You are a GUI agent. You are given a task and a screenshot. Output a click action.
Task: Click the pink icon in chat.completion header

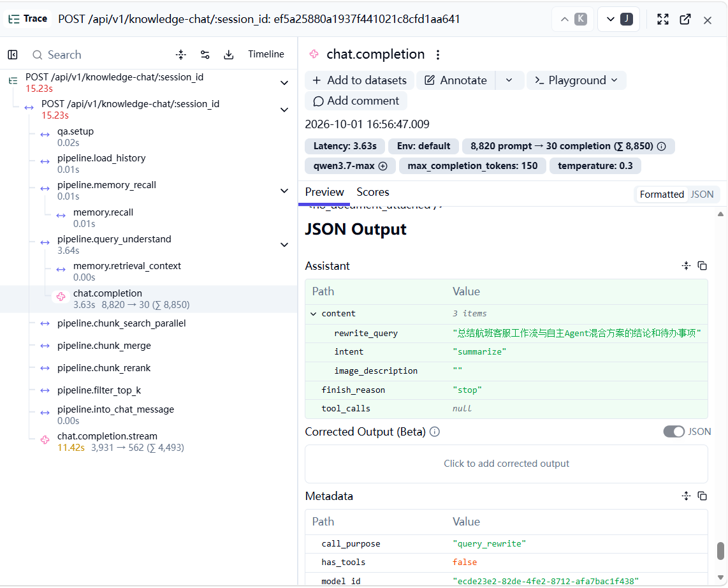point(314,54)
